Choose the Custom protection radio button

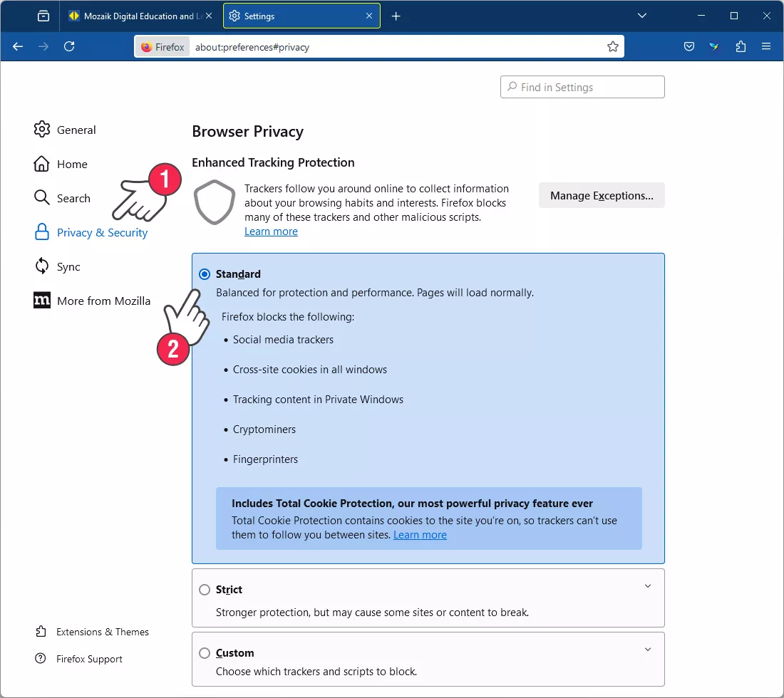click(x=205, y=653)
